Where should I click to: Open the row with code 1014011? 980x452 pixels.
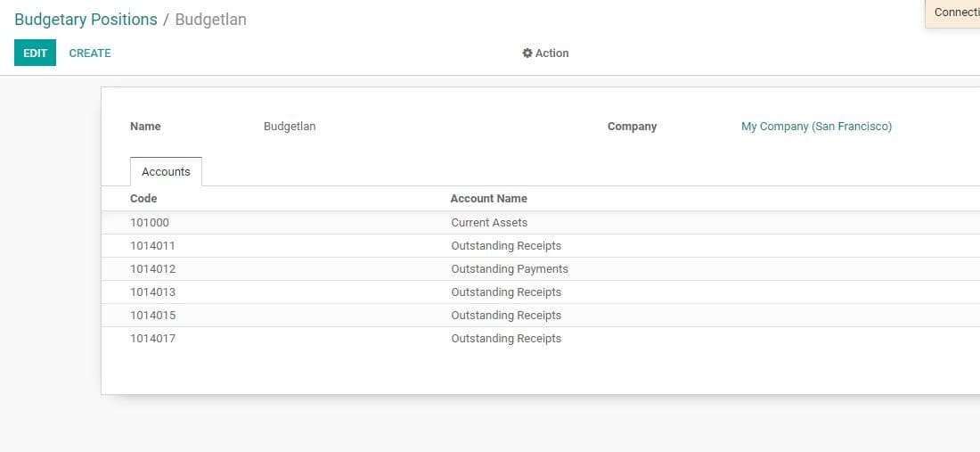pyautogui.click(x=152, y=246)
